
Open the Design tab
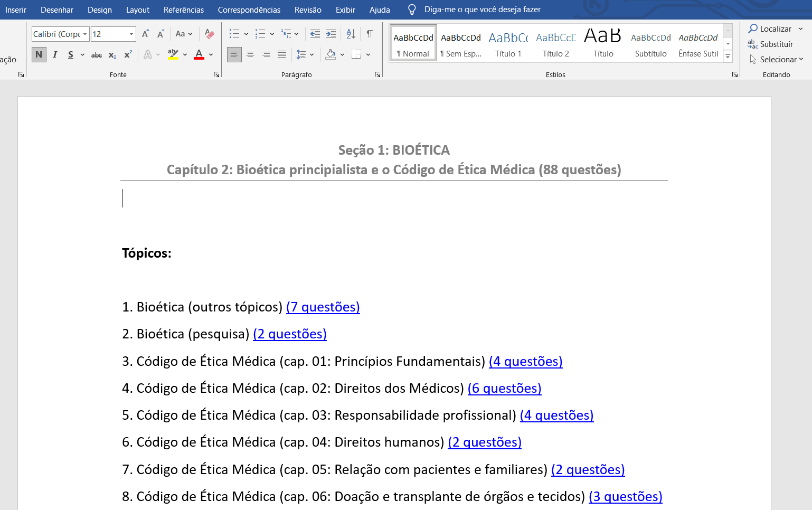tap(100, 10)
